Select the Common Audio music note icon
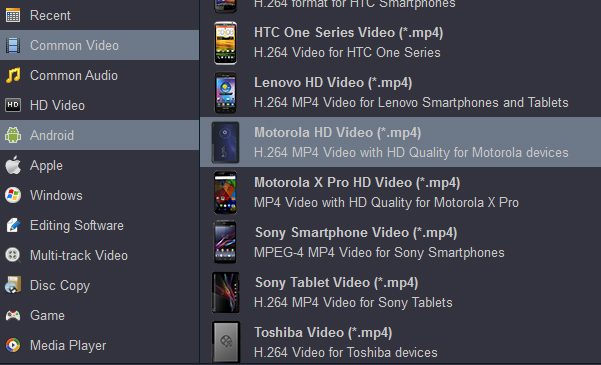The width and height of the screenshot is (601, 365). [13, 75]
